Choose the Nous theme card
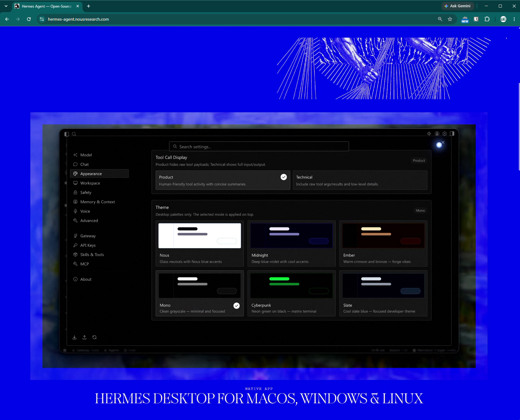 tap(200, 244)
